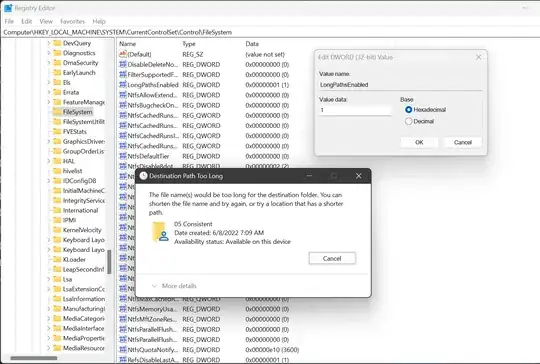
Task: Select the DisableDeleteNo... DWORD value icon
Action: tap(123, 64)
